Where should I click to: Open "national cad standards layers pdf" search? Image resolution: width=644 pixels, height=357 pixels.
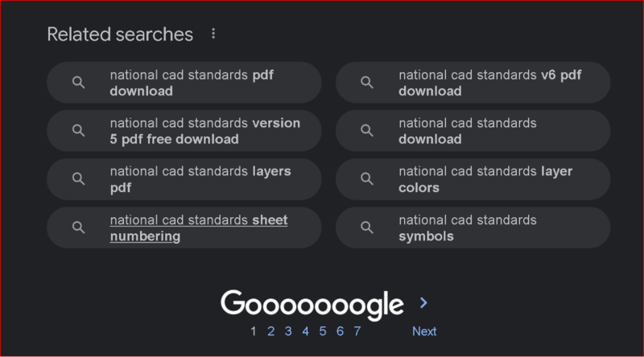pos(200,180)
